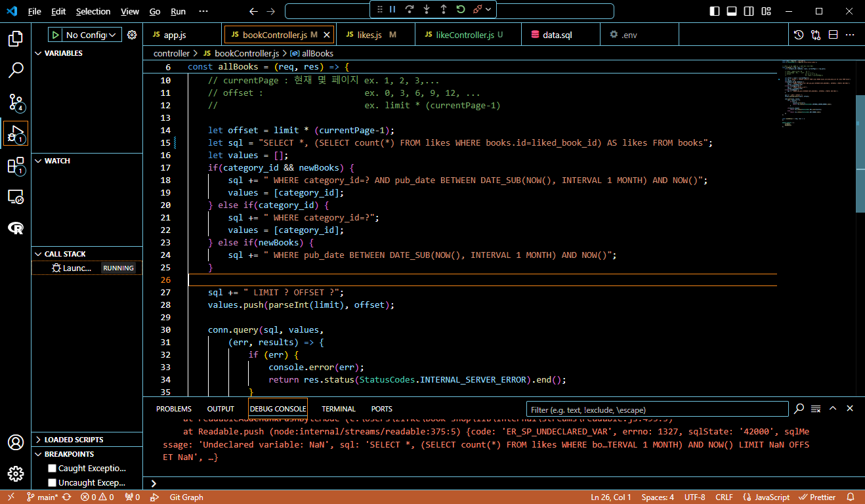Synchronize changes in status bar
This screenshot has width=865, height=504.
click(66, 497)
